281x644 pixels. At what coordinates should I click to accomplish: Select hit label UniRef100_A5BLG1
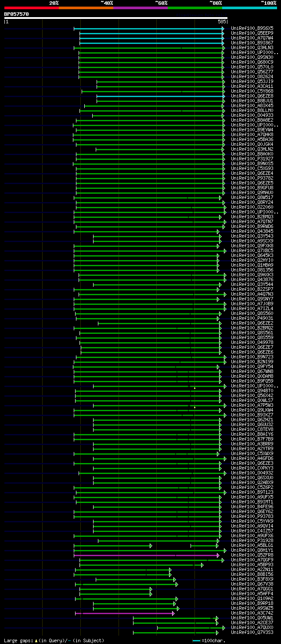point(252,545)
